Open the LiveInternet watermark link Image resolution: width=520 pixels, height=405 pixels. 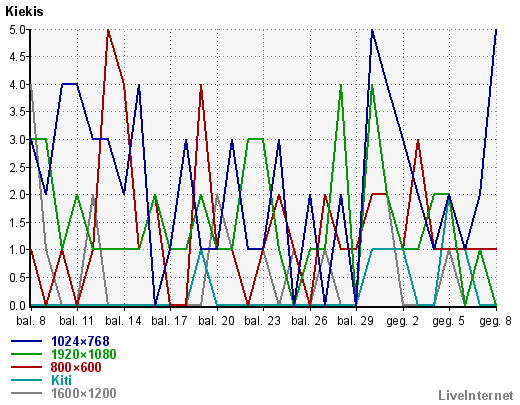[476, 396]
